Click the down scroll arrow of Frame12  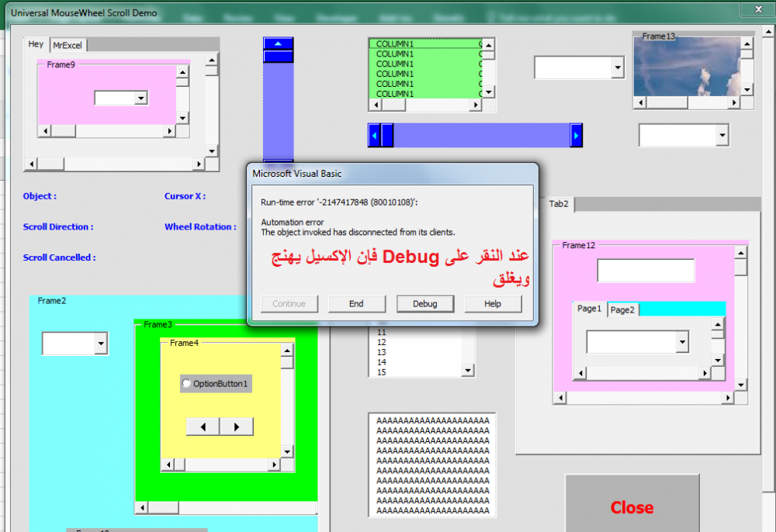click(x=741, y=384)
